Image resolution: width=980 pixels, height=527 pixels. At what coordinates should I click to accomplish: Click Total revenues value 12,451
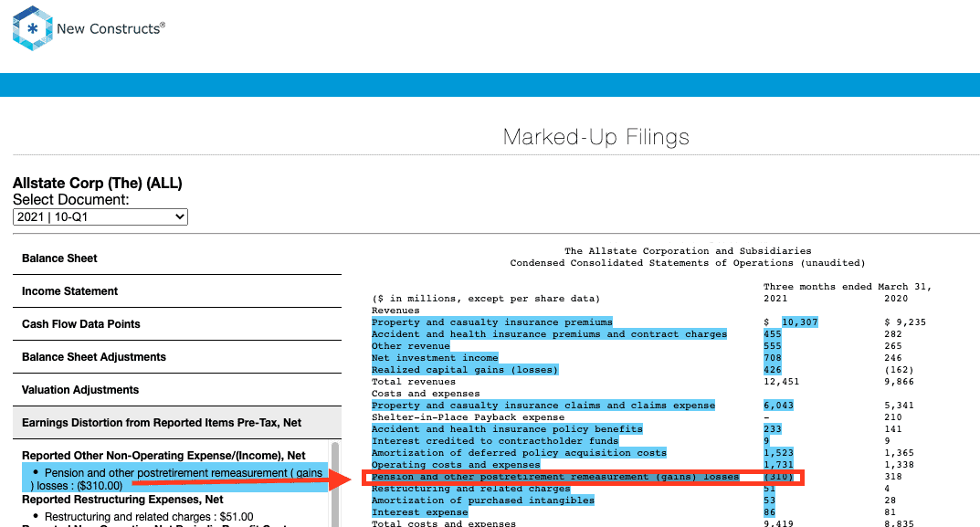[781, 382]
